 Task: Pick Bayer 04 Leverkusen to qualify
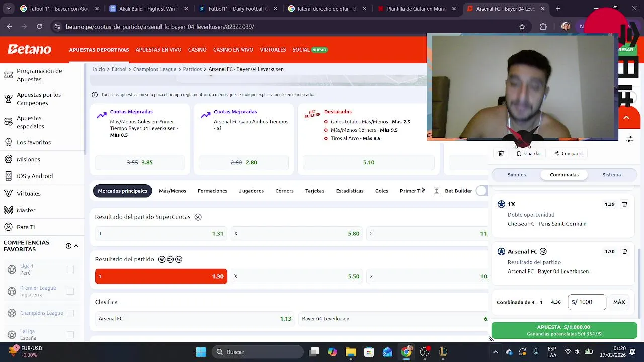coord(393,319)
